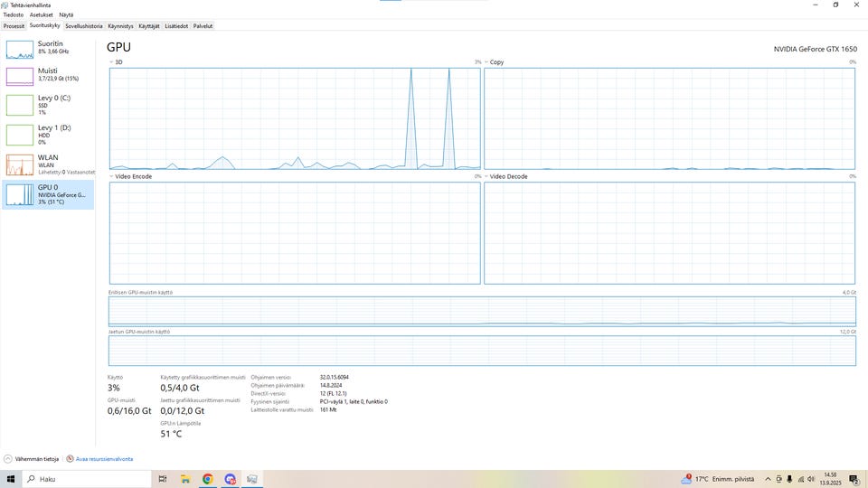Image resolution: width=868 pixels, height=488 pixels.
Task: Select the WLAN network entry
Action: coord(48,164)
